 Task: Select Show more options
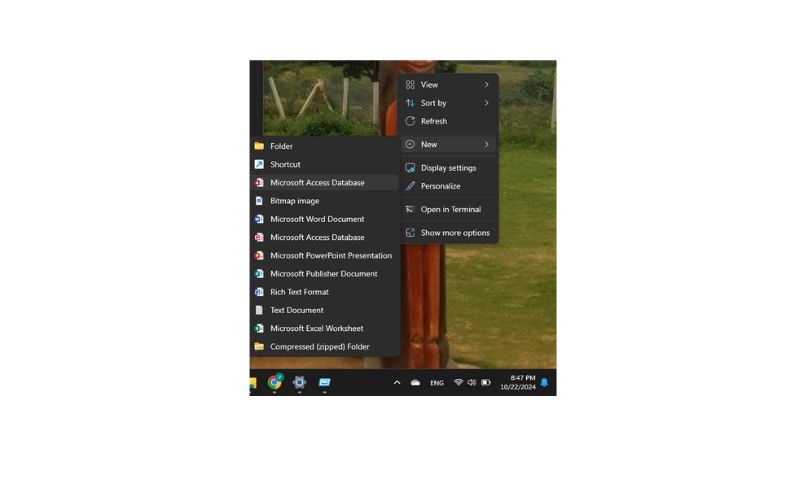point(449,233)
